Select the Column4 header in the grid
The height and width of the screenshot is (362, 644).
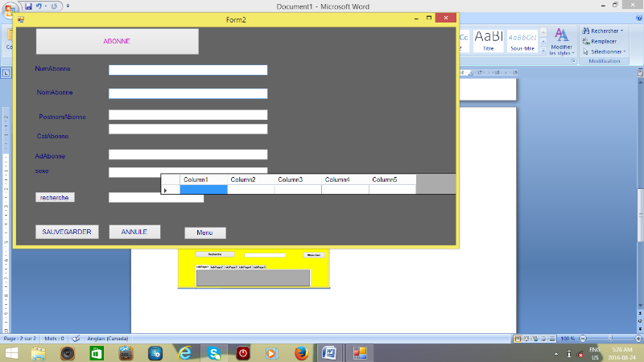(x=345, y=179)
